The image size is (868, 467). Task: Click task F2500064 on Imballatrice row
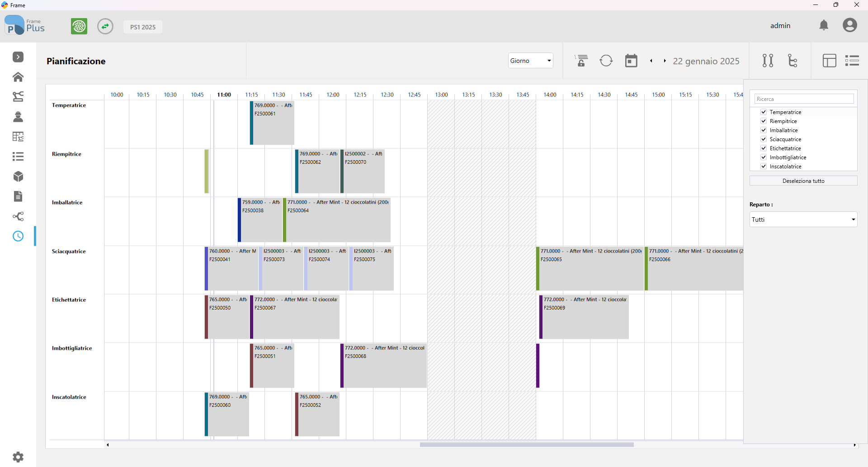[x=337, y=220]
